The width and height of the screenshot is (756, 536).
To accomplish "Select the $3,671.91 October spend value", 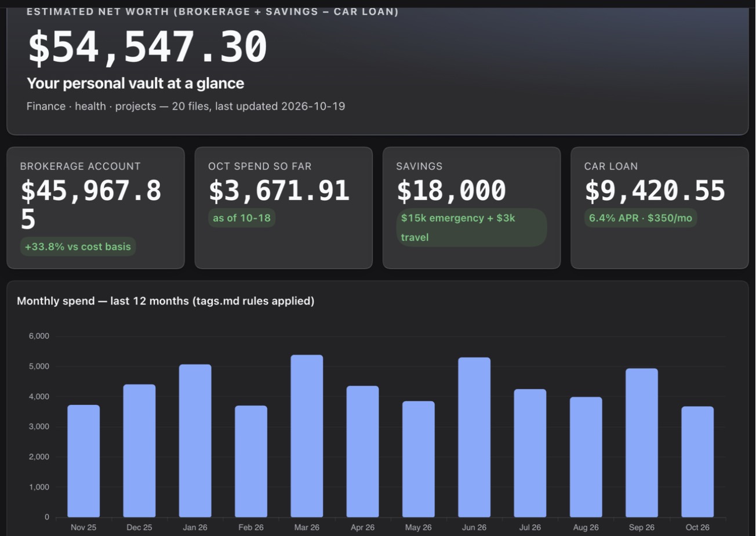I will [x=279, y=191].
